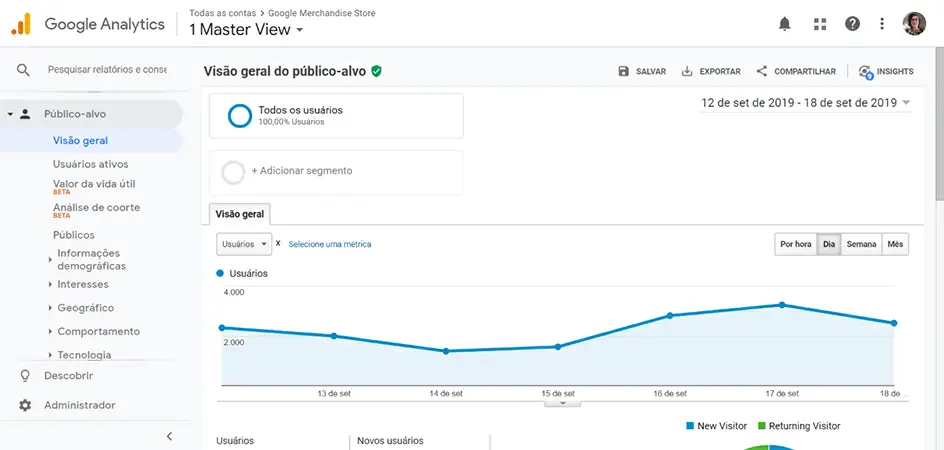The image size is (944, 450).
Task: Click the blue New Visitor legend swatch
Action: (x=690, y=426)
